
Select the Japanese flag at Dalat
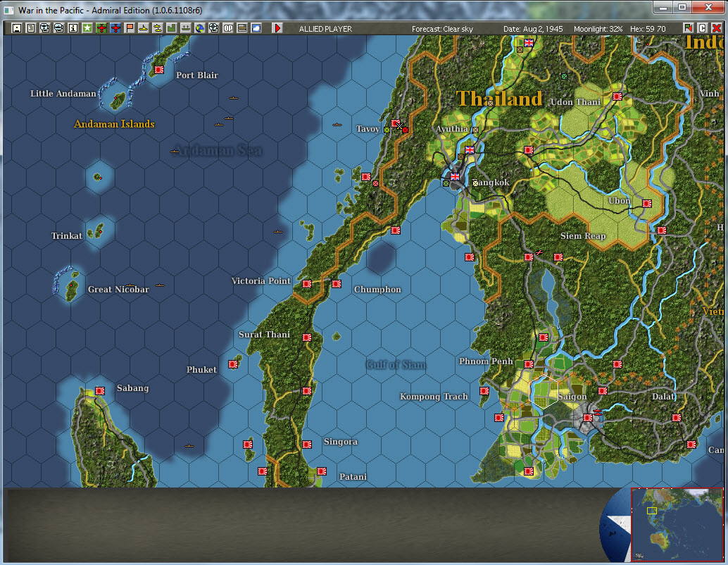pos(677,418)
